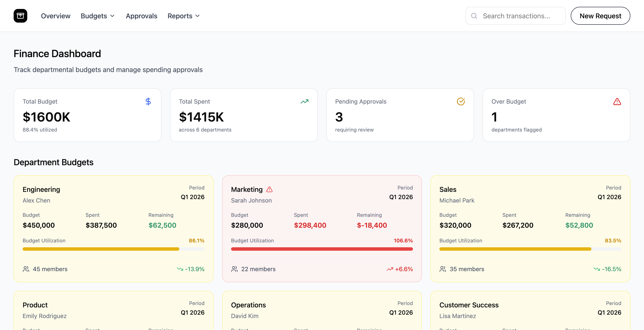Expand the Reports dropdown
The image size is (644, 330).
coord(184,16)
